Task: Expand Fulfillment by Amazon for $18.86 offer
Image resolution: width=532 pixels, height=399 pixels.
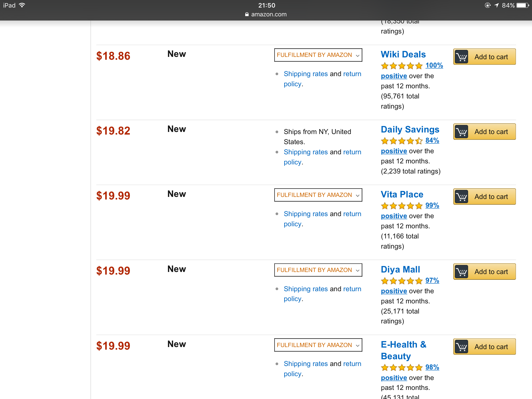Action: click(318, 55)
